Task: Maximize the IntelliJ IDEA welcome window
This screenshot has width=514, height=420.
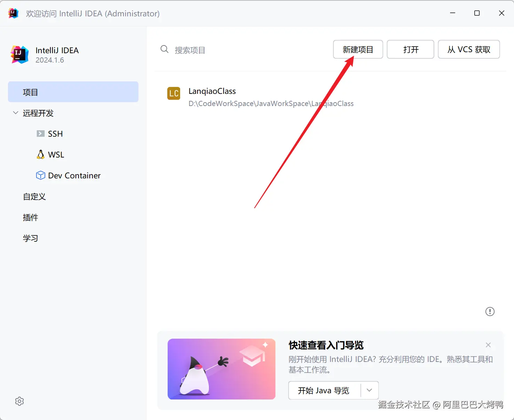Action: 477,13
